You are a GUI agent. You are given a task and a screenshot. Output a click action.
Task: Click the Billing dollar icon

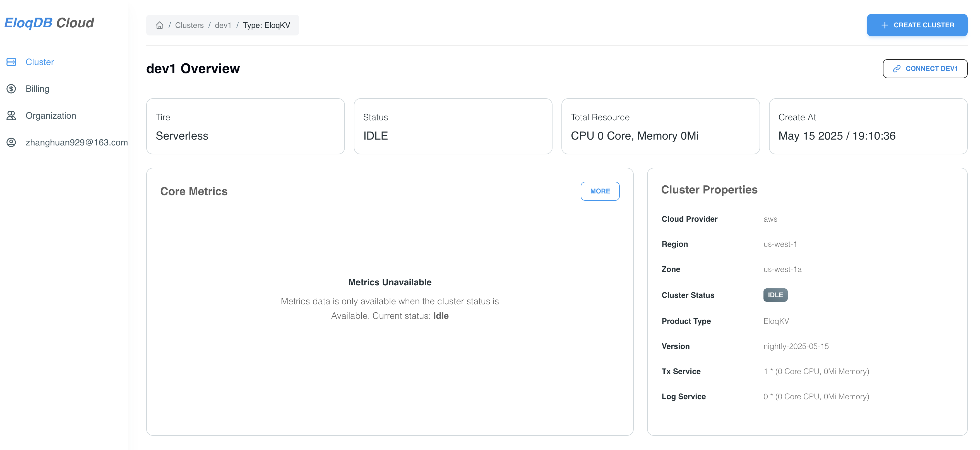point(11,89)
